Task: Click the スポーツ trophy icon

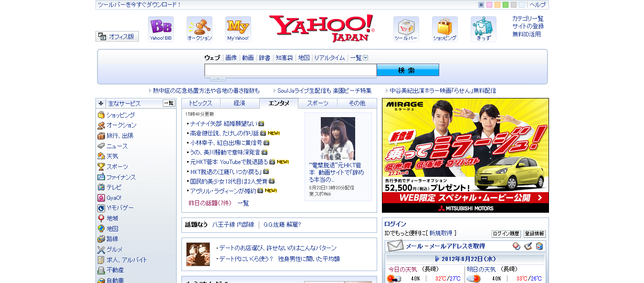Action: coord(101,167)
